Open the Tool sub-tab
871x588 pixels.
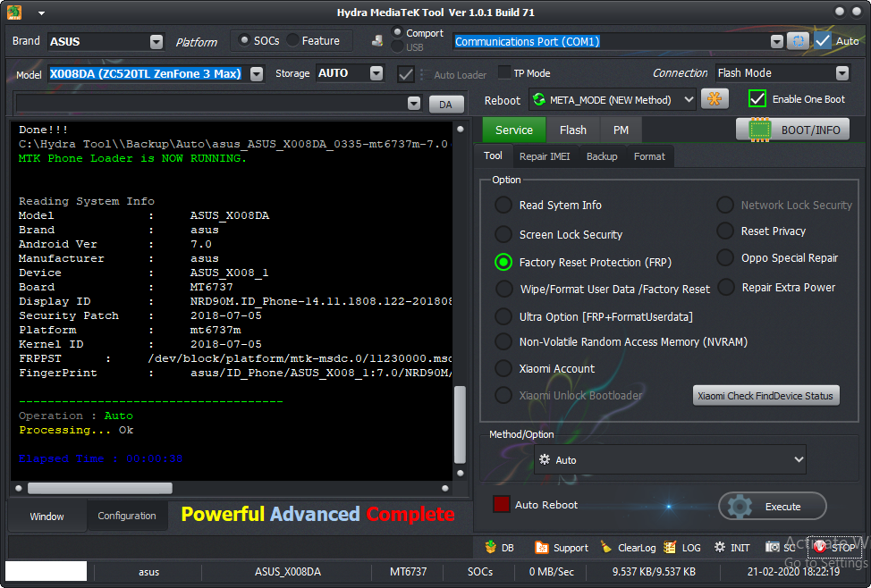(493, 156)
